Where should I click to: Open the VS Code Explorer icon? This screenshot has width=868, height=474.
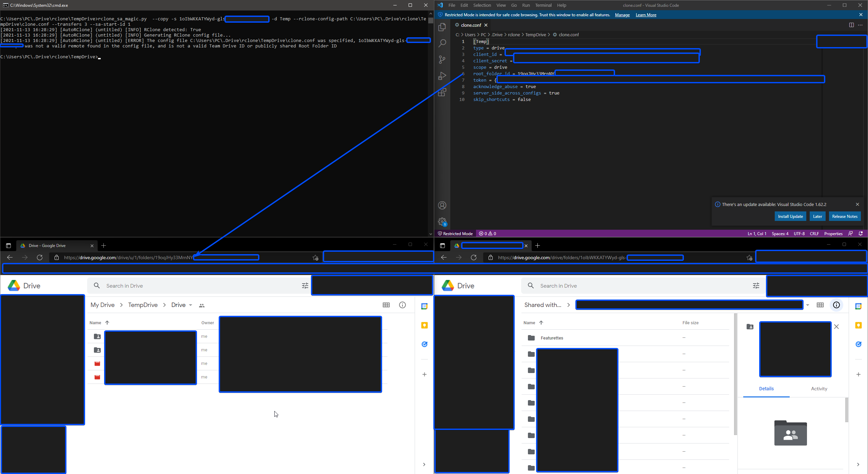click(x=442, y=27)
